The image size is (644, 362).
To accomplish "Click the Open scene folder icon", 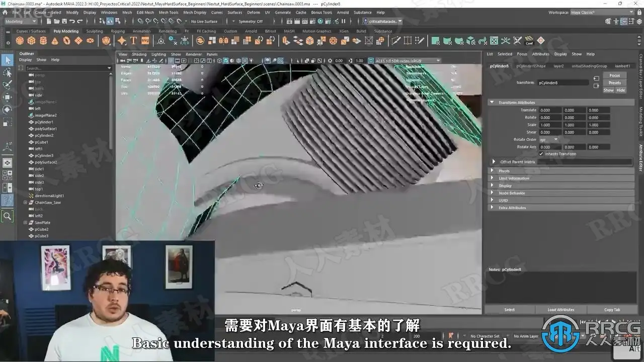I will click(x=56, y=22).
